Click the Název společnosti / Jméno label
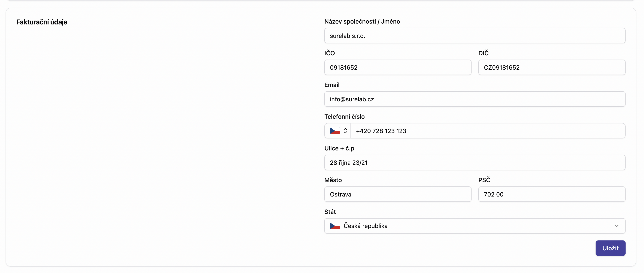The width and height of the screenshot is (644, 273). (x=362, y=21)
